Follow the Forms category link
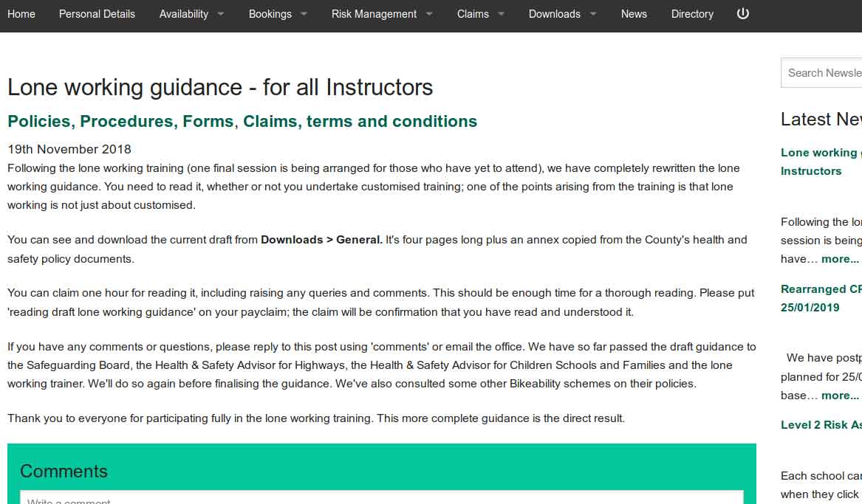 (208, 121)
